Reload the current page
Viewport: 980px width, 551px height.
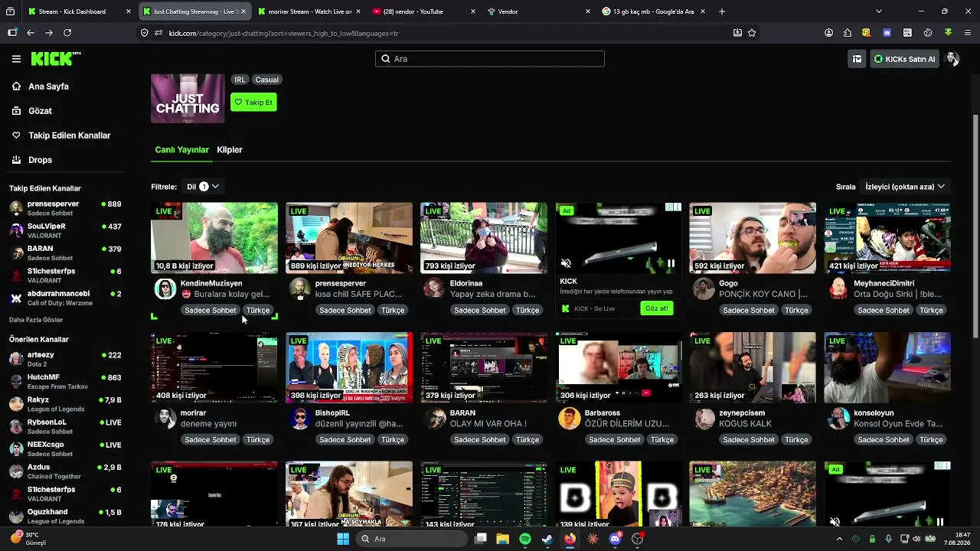click(67, 33)
